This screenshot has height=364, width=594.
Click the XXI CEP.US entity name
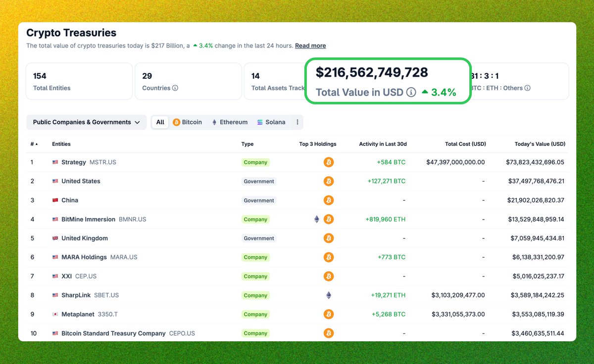79,276
